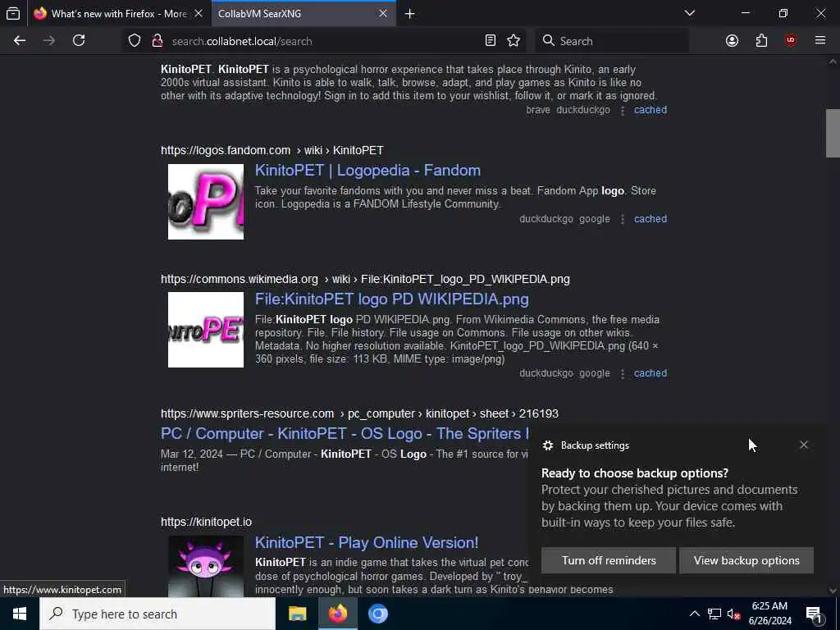This screenshot has width=840, height=630.
Task: Dismiss the Backup settings notification
Action: pos(804,445)
